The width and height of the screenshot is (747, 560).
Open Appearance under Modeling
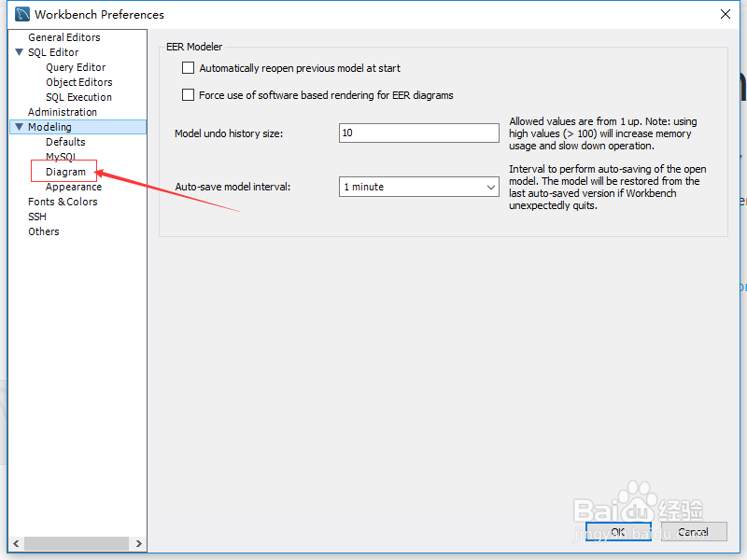pyautogui.click(x=74, y=188)
